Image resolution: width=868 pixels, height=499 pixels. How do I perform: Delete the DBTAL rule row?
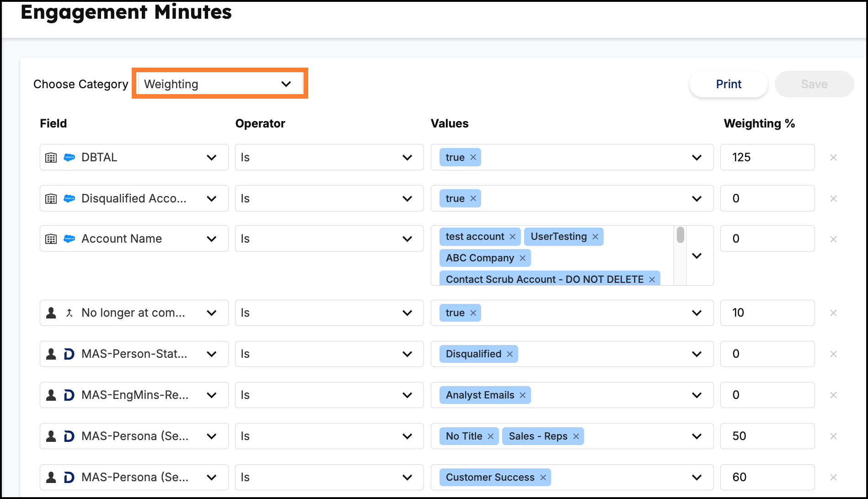tap(834, 157)
